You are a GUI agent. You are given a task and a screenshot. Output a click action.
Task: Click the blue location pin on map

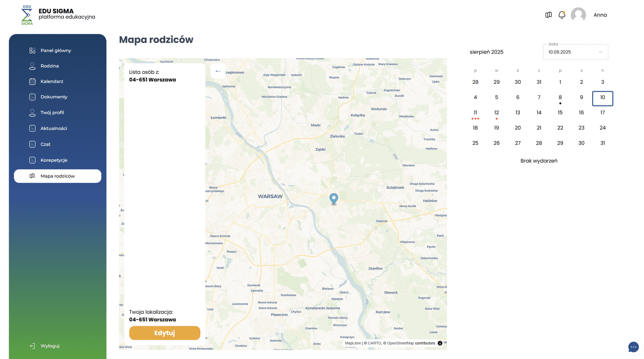[334, 198]
